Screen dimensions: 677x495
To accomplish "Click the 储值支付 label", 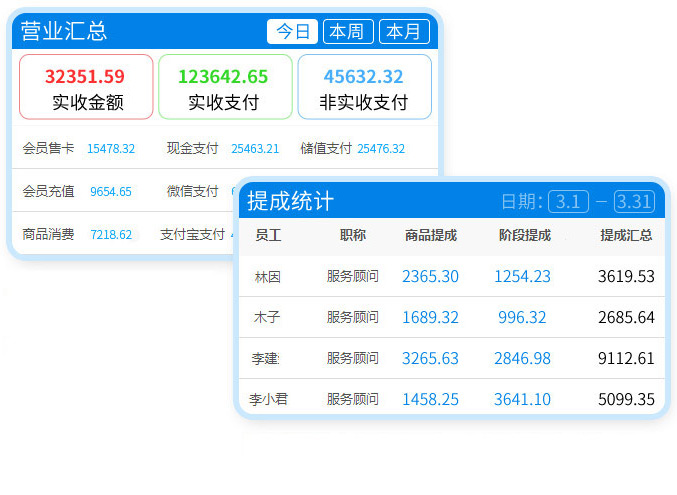I will [x=326, y=149].
